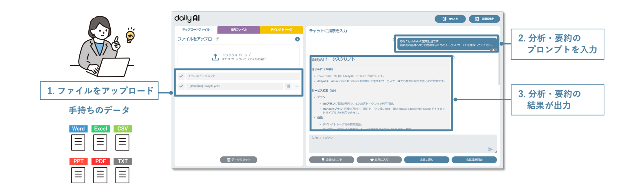Open the more options menu for dailyAI.pptx
The width and height of the screenshot is (644, 196).
coord(296,86)
